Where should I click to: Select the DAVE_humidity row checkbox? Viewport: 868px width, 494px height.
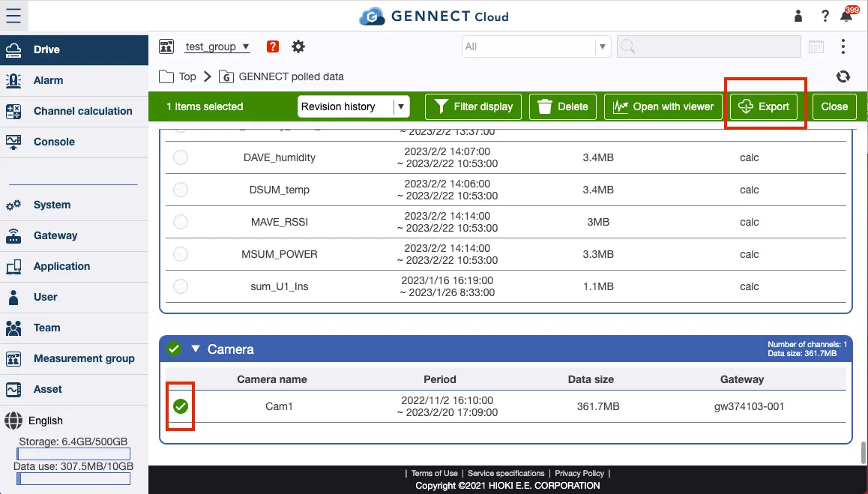point(180,157)
